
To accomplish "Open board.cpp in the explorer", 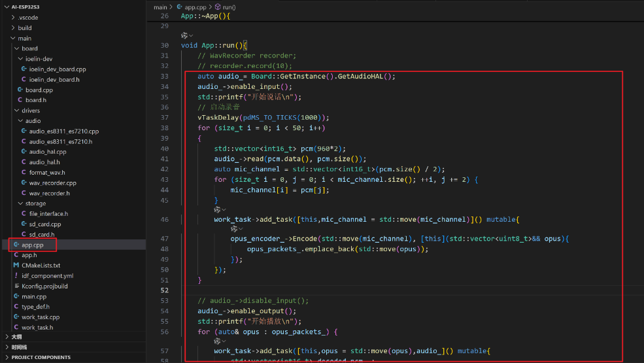I will pos(39,90).
